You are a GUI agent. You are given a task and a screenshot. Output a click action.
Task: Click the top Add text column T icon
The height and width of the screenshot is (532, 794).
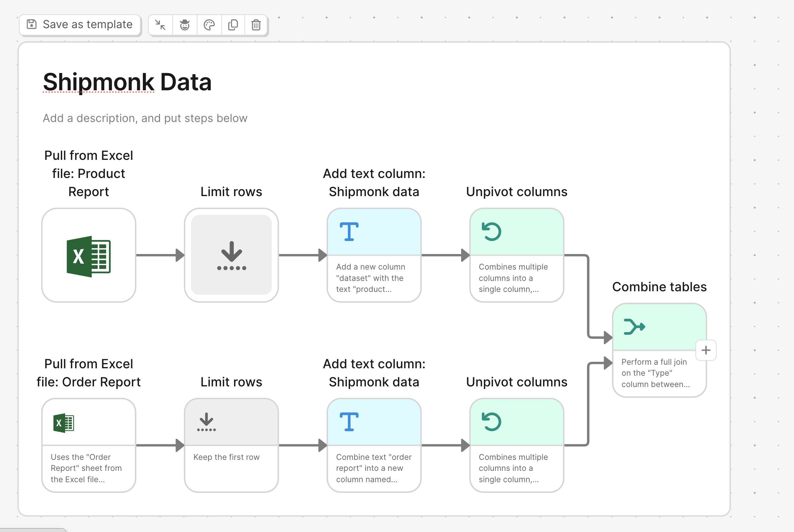[349, 232]
